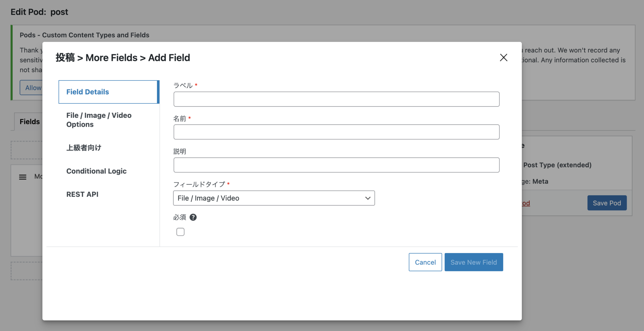Click the help question mark beside 必須
This screenshot has height=331, width=644.
click(x=193, y=217)
